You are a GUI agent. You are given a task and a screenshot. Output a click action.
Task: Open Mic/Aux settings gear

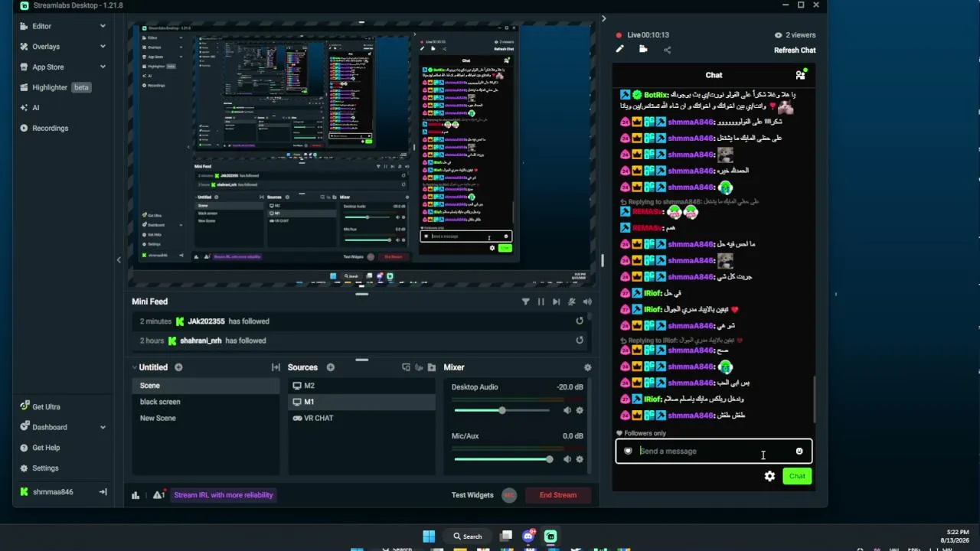[580, 459]
